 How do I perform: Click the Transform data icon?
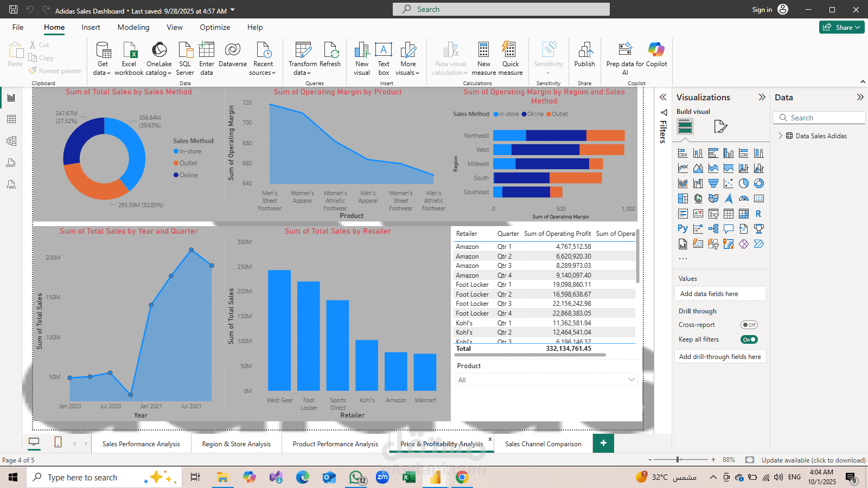coord(303,51)
